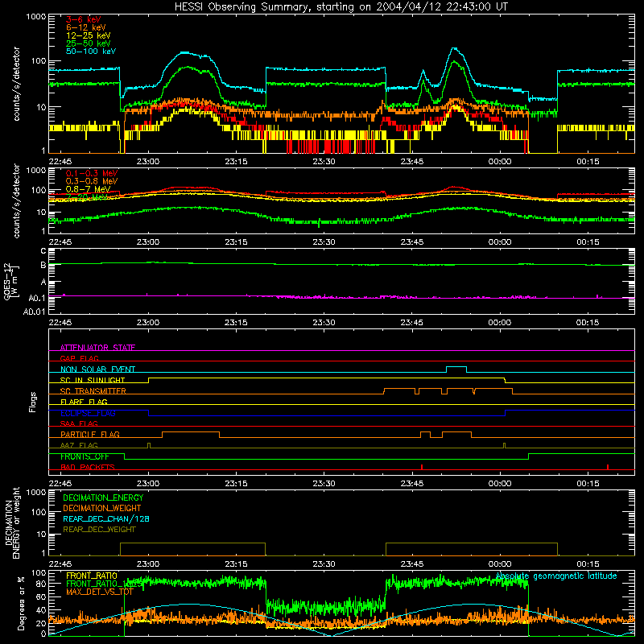Click the Degrees or % axis title
Image resolution: width=644 pixels, height=644 pixels.
click(x=21, y=603)
